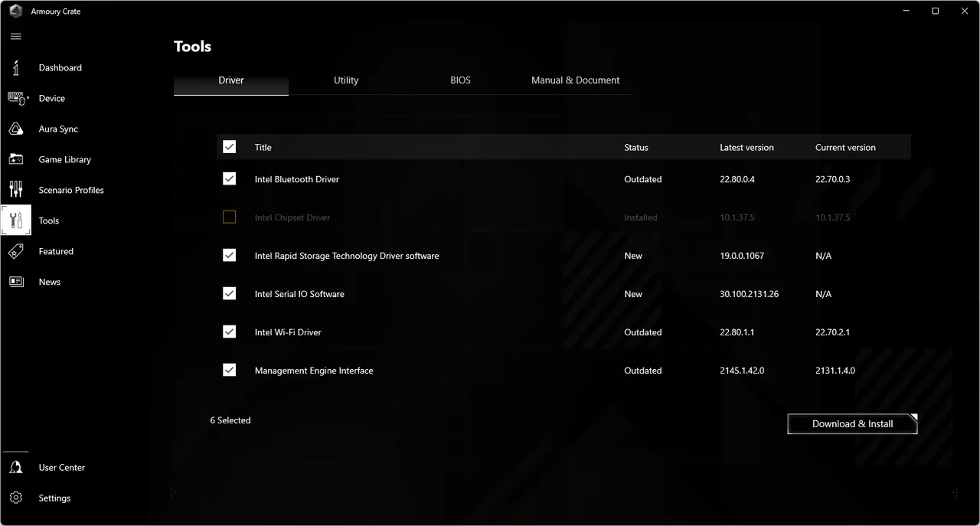Click current version 22.70.0.3
Image resolution: width=980 pixels, height=526 pixels.
pyautogui.click(x=833, y=179)
